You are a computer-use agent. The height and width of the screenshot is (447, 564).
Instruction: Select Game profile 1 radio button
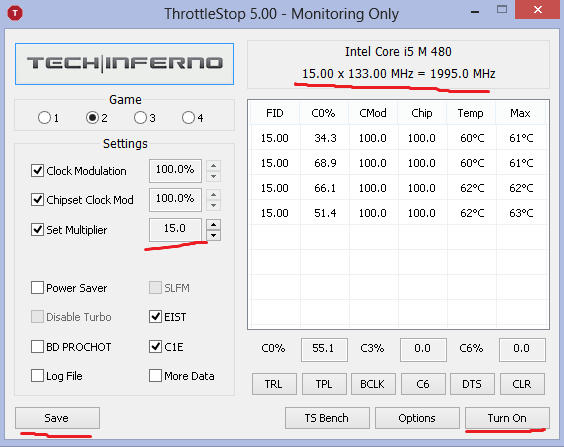pos(44,118)
